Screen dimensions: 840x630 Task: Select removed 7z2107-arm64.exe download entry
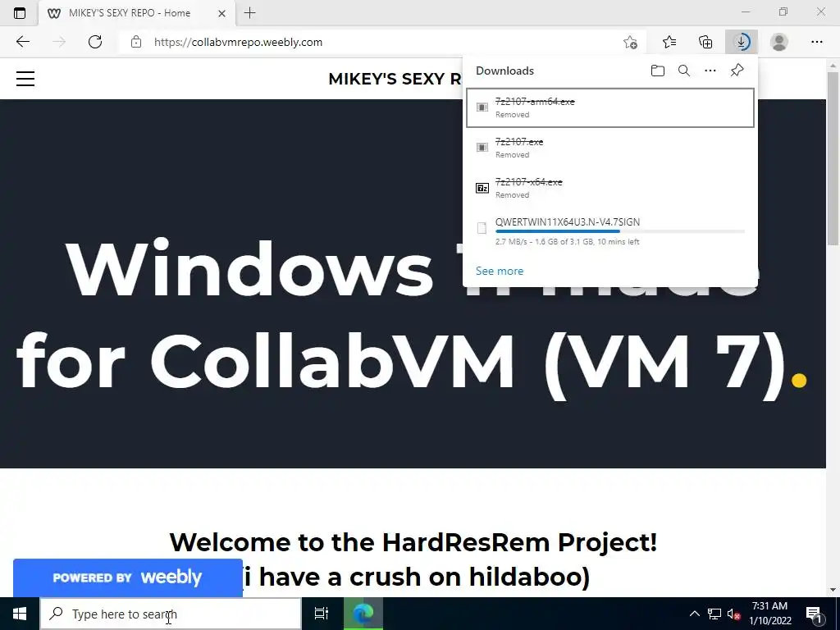pyautogui.click(x=610, y=107)
